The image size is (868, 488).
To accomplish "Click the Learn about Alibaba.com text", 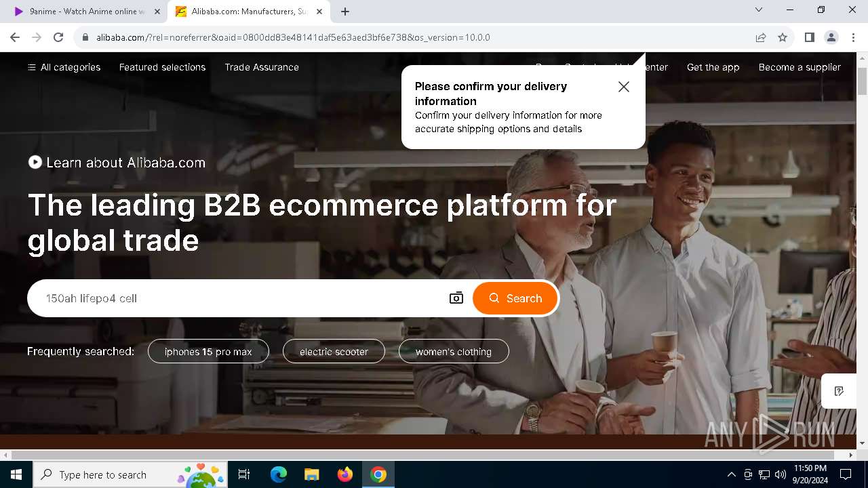I will pyautogui.click(x=125, y=163).
